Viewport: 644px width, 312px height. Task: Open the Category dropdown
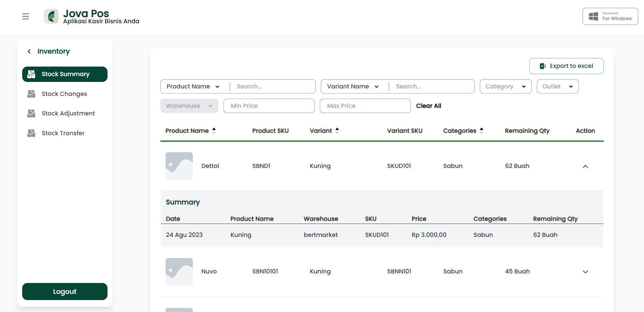point(506,86)
